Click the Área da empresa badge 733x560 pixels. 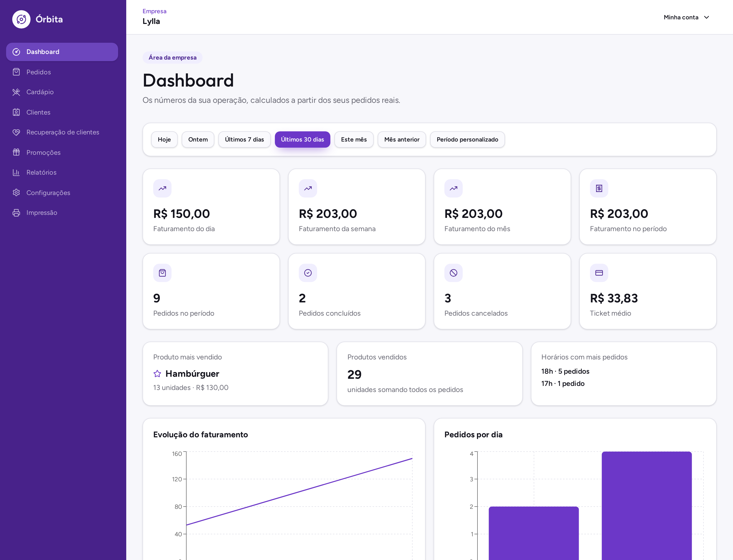click(x=173, y=58)
